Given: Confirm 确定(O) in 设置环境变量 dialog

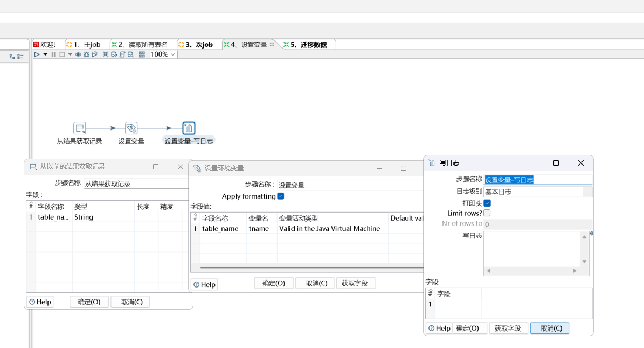Looking at the screenshot, I should (x=274, y=283).
